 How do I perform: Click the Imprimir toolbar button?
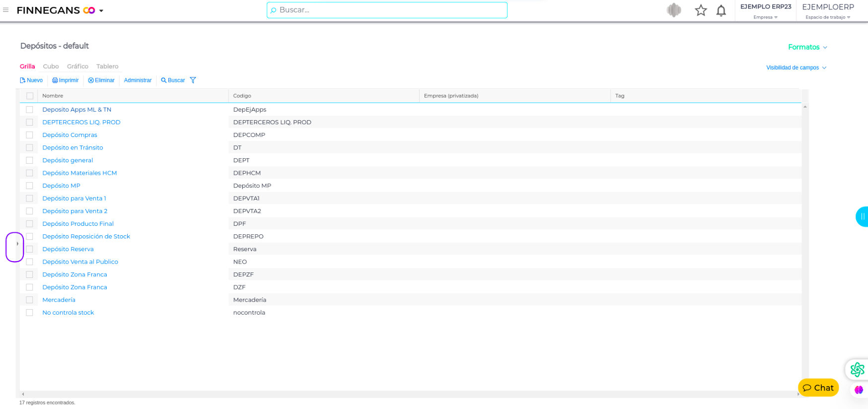(x=66, y=80)
